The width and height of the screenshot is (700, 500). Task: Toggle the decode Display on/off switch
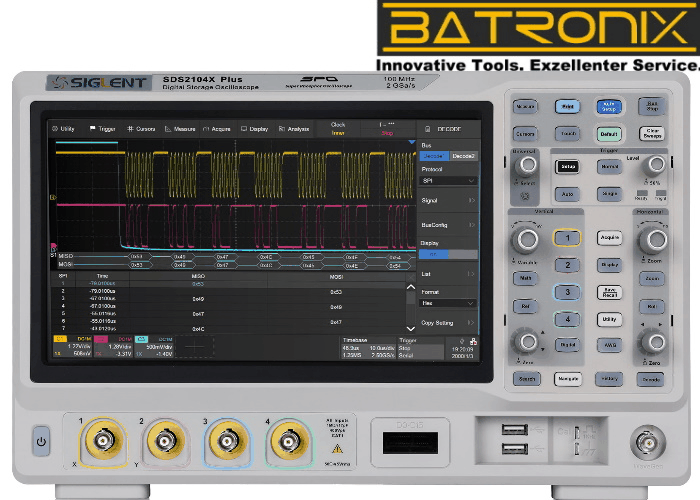coord(448,254)
